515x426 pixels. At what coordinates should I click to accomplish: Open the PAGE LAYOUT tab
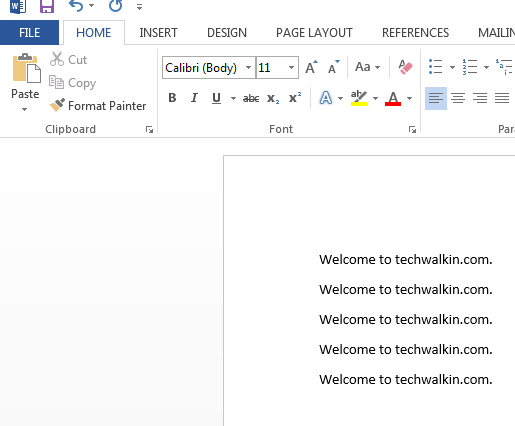click(x=314, y=33)
